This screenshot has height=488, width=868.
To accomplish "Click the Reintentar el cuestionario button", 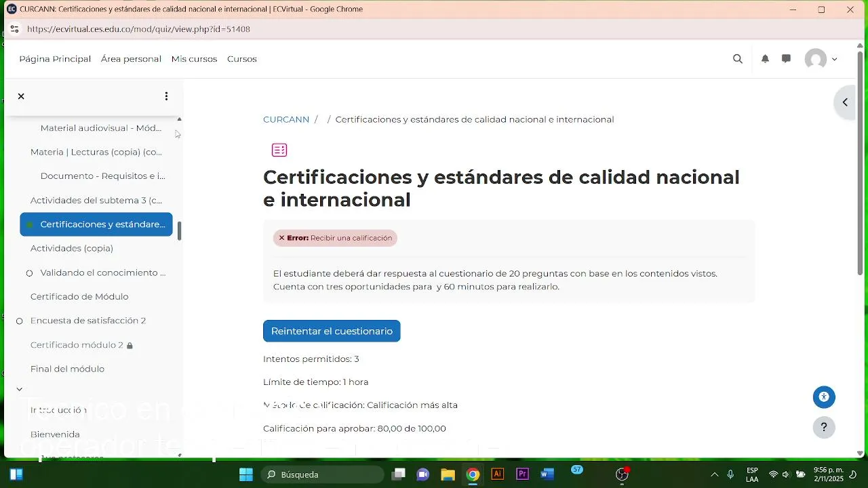I will pos(332,331).
